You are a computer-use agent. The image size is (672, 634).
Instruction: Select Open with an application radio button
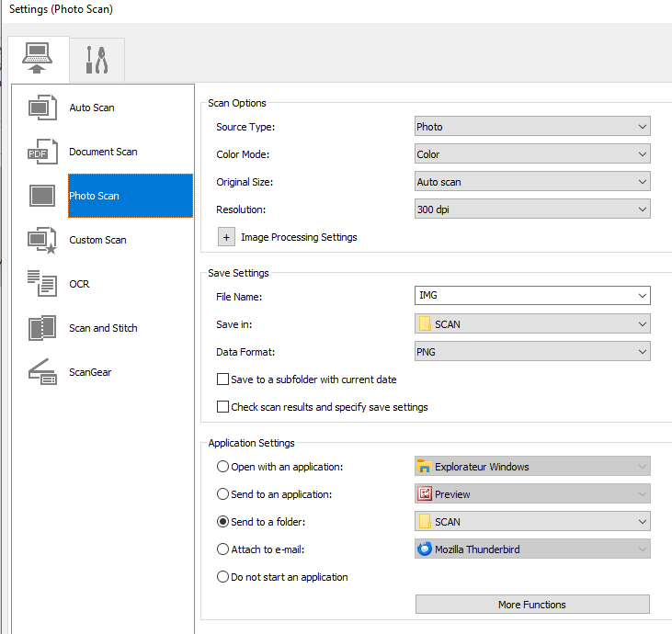click(222, 467)
